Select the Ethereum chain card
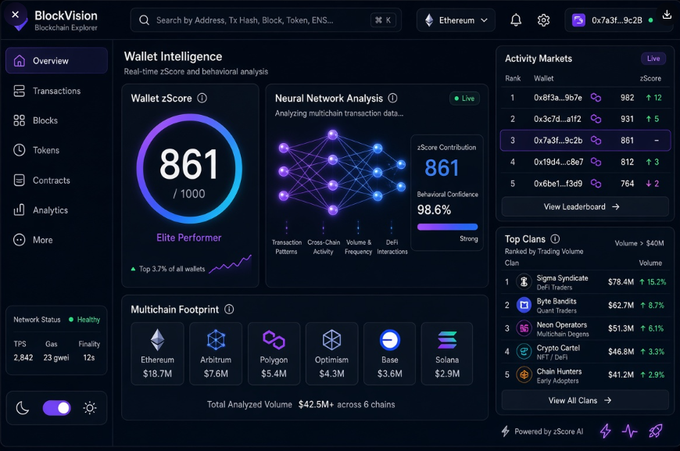The image size is (680, 451). [x=157, y=353]
